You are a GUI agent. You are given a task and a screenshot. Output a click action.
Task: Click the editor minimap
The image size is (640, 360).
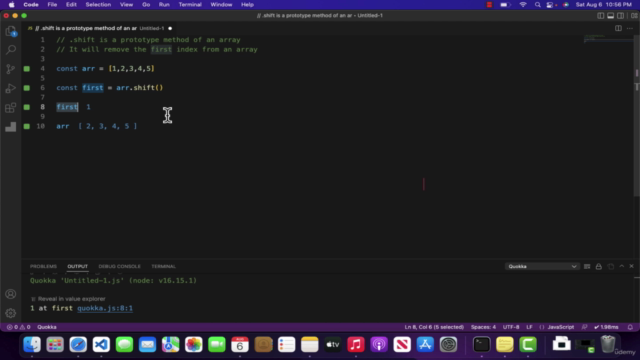608,38
